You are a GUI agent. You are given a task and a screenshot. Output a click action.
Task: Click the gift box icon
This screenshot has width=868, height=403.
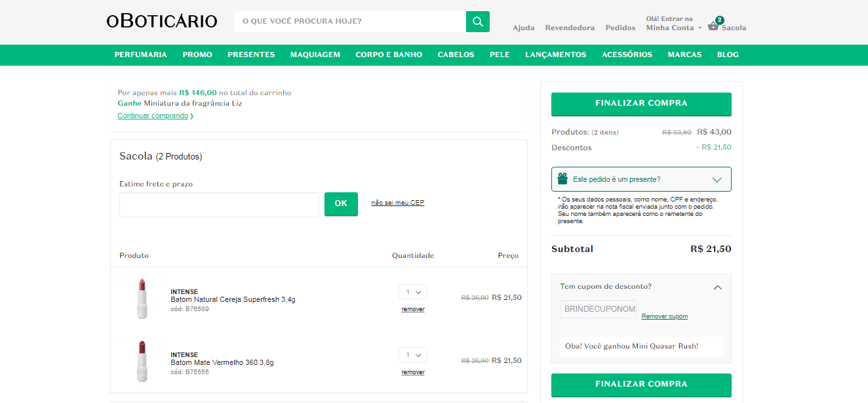coord(562,179)
